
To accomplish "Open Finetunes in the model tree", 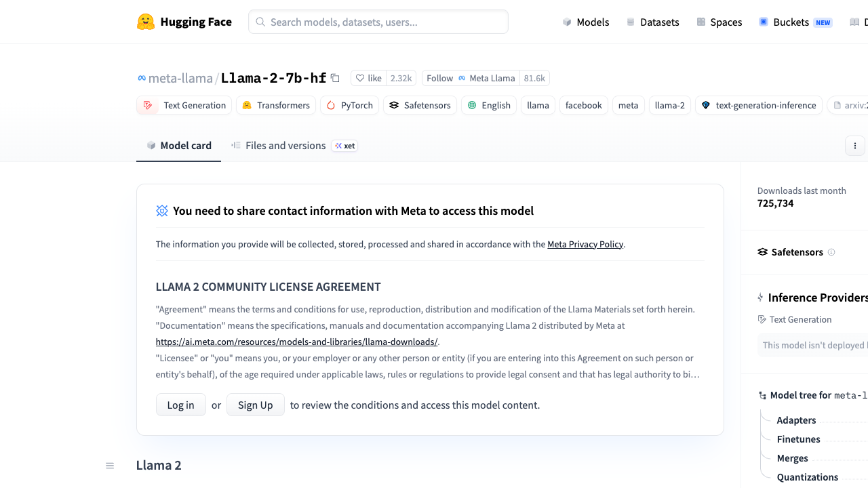I will point(798,439).
